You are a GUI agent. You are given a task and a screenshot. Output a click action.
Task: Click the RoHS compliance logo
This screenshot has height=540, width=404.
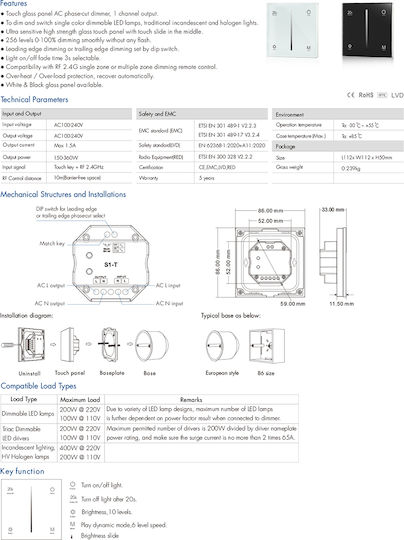point(366,95)
